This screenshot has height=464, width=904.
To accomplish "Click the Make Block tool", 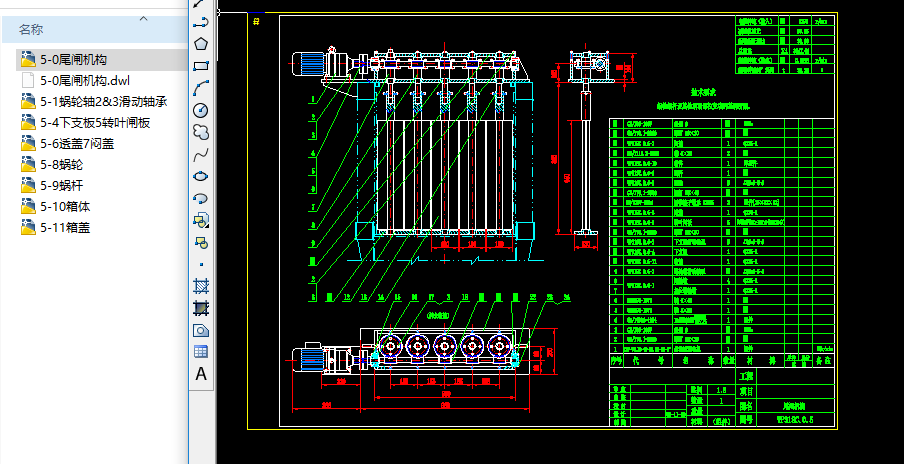I will (201, 242).
